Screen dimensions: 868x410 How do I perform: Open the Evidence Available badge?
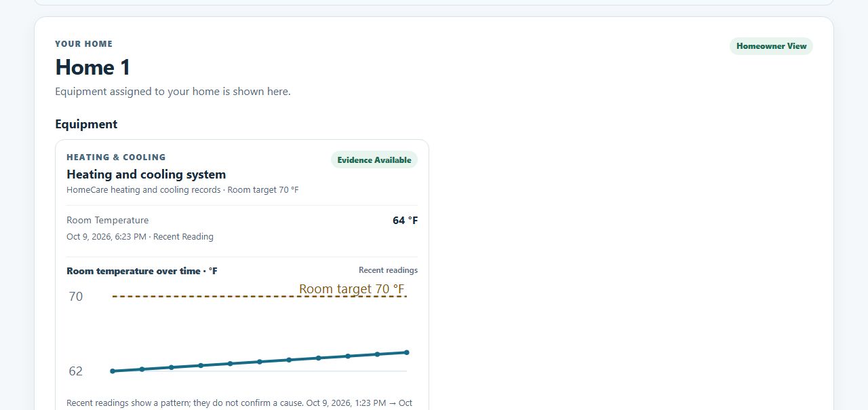[374, 160]
